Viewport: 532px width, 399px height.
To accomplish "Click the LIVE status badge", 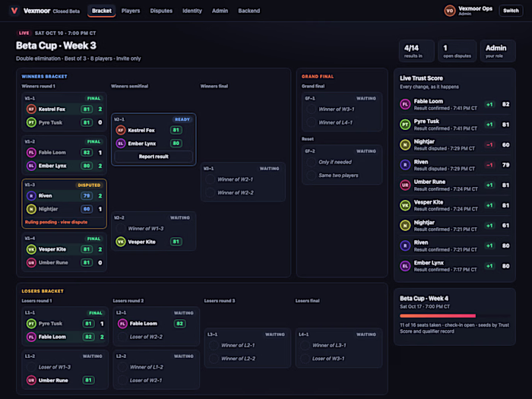I will [x=24, y=33].
